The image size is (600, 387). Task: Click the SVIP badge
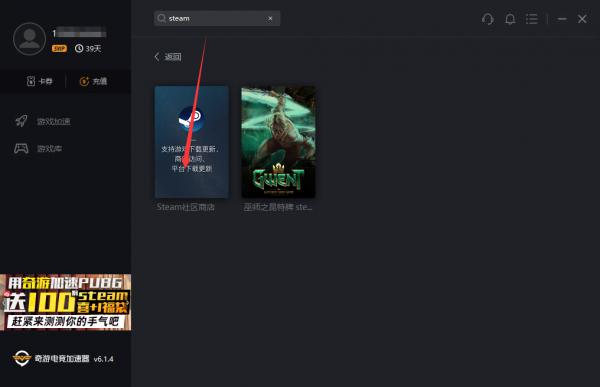[x=59, y=49]
